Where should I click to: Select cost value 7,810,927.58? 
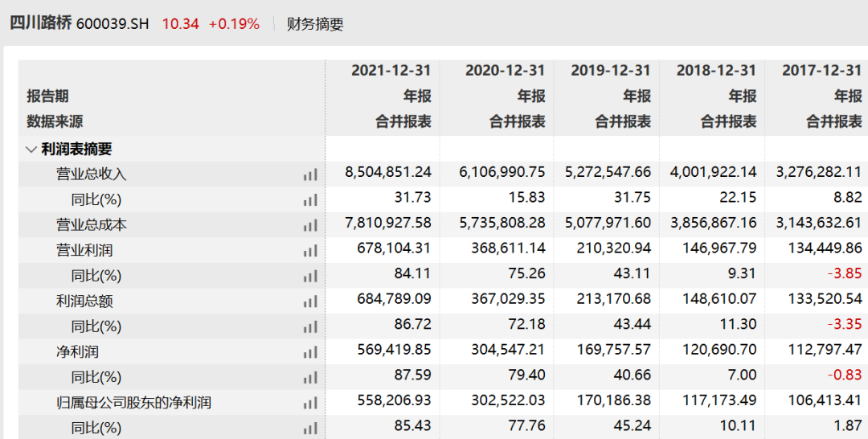pyautogui.click(x=388, y=223)
